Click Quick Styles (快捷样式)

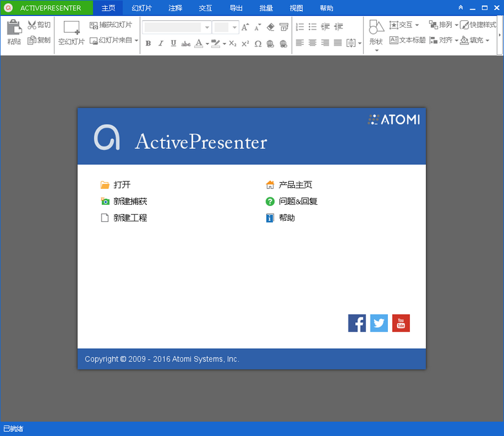pyautogui.click(x=479, y=25)
